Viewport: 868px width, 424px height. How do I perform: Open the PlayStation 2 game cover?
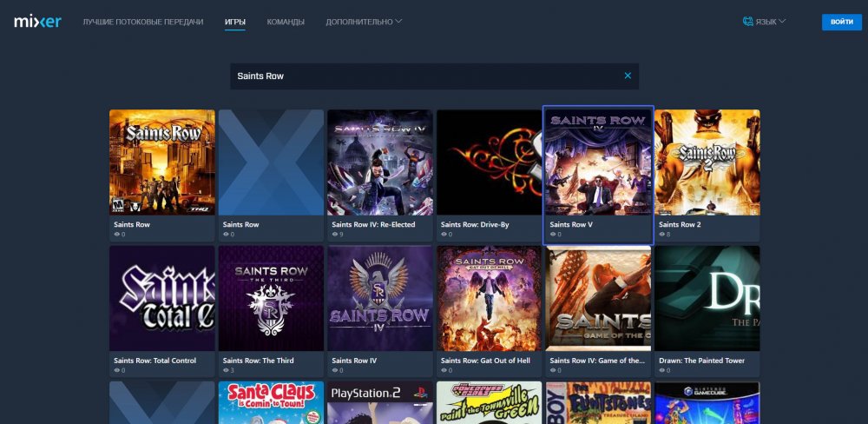click(x=380, y=403)
